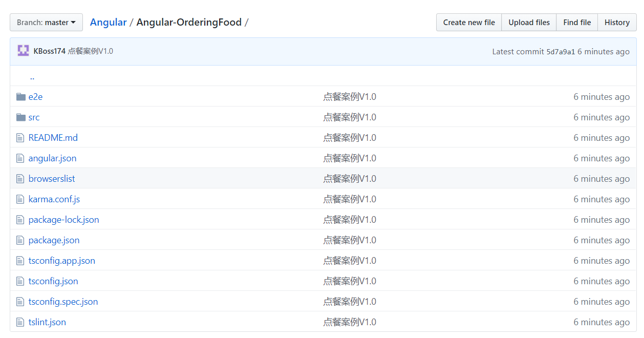
Task: Click the angular.json row commit message
Action: [x=350, y=158]
